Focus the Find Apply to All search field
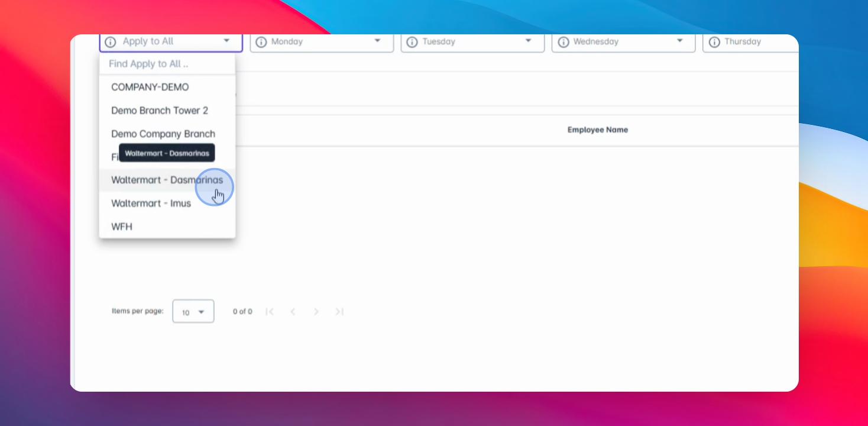Viewport: 868px width, 426px height. pos(167,64)
